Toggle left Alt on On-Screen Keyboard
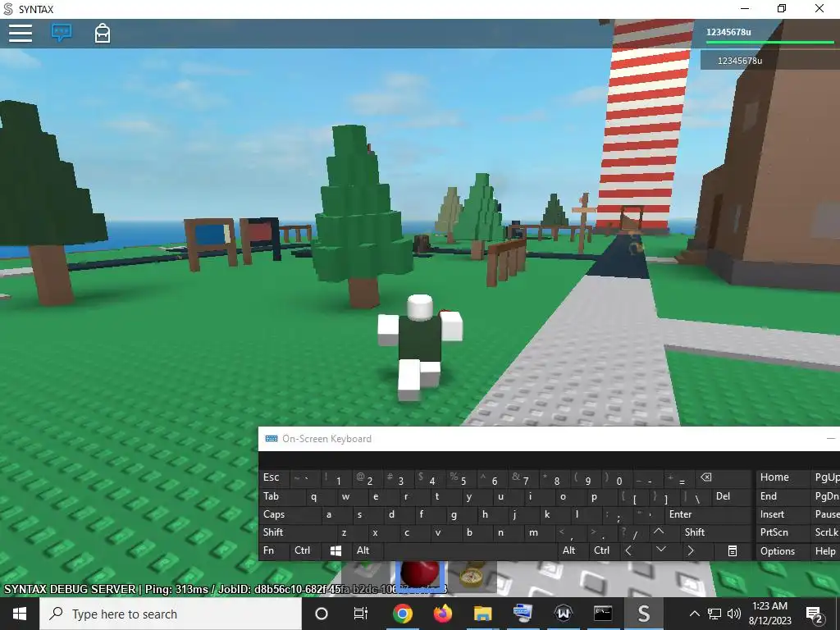840x630 pixels. pyautogui.click(x=367, y=551)
